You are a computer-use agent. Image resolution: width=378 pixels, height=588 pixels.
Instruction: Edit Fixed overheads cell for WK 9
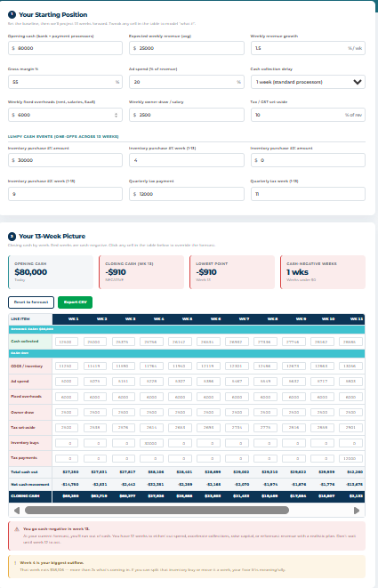tap(294, 397)
